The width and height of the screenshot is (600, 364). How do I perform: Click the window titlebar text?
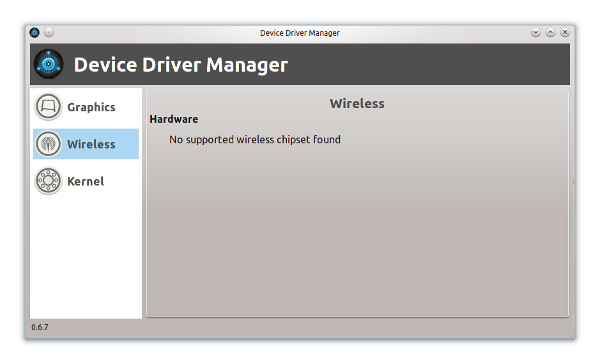pyautogui.click(x=300, y=33)
